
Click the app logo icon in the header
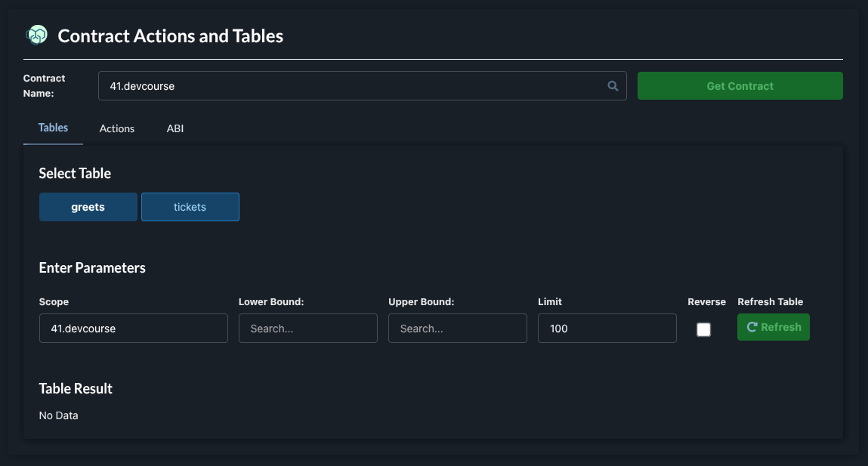36,35
